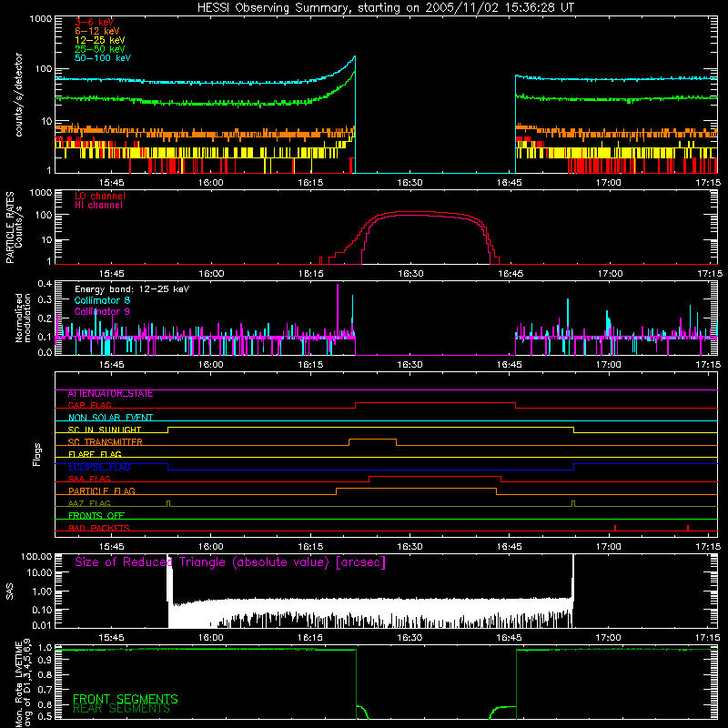Click the 'PARTICLE RATES Counts/s' axis label

pos(14,227)
